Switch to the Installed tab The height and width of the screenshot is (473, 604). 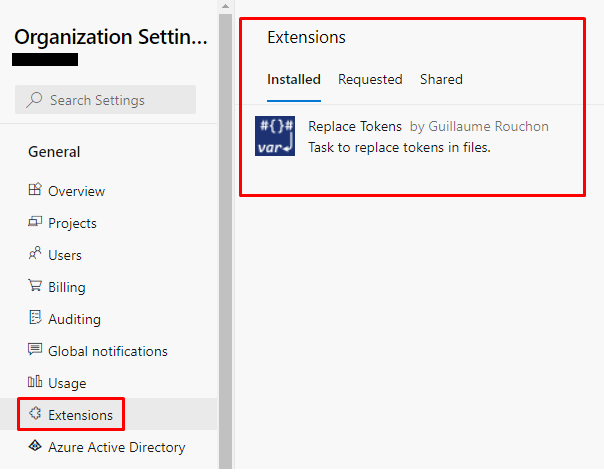[294, 79]
